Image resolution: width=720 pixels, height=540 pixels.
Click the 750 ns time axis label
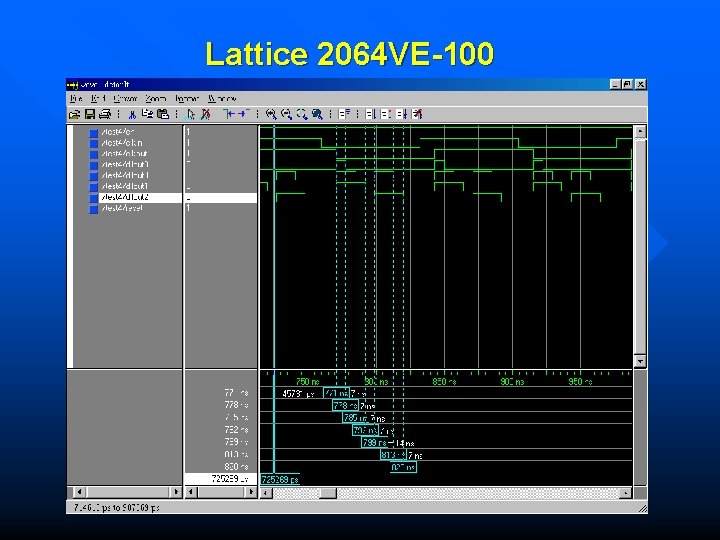308,382
